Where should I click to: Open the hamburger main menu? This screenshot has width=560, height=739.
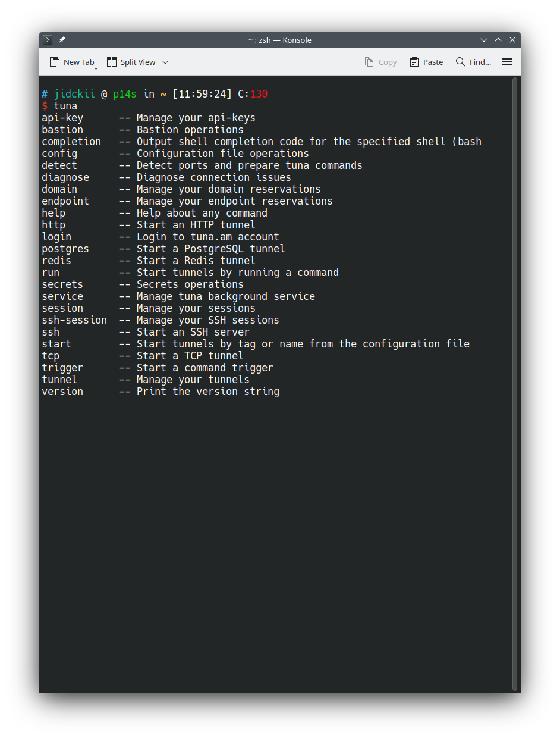point(507,62)
